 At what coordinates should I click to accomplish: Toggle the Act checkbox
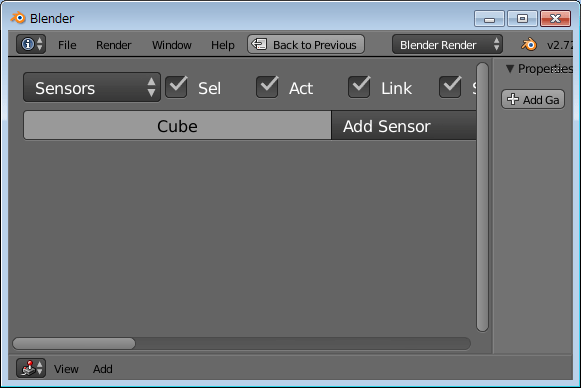pos(267,87)
